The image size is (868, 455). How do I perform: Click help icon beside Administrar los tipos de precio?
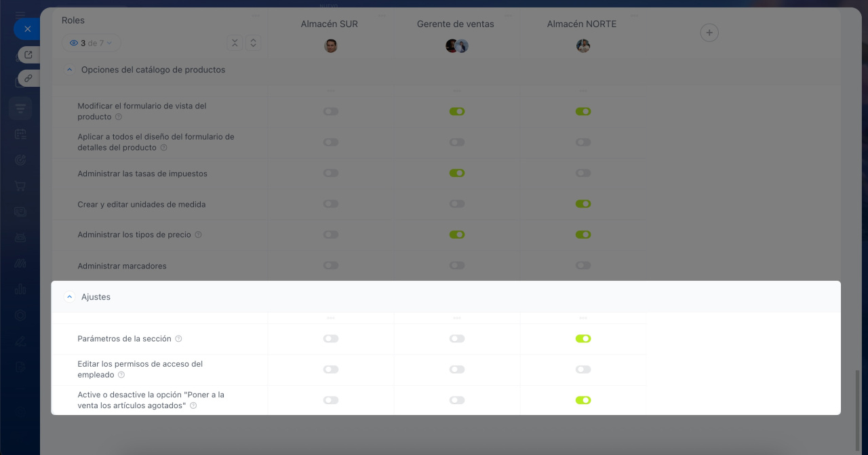click(x=198, y=235)
